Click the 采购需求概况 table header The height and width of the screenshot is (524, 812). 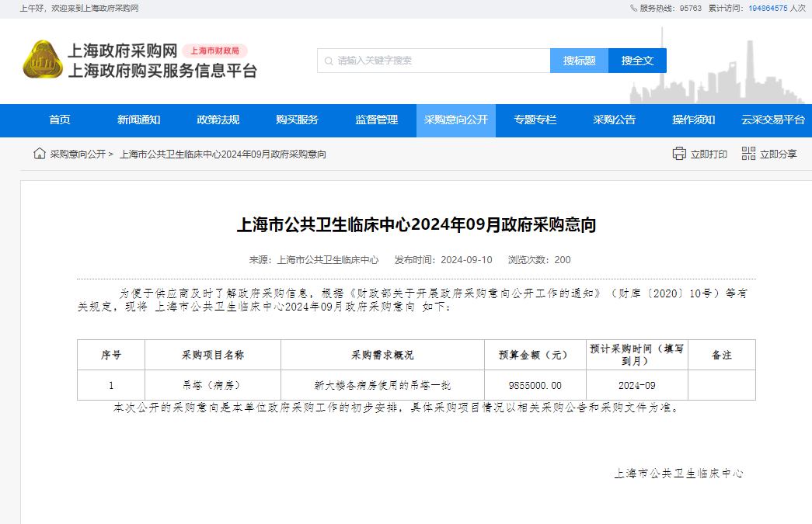coord(383,355)
